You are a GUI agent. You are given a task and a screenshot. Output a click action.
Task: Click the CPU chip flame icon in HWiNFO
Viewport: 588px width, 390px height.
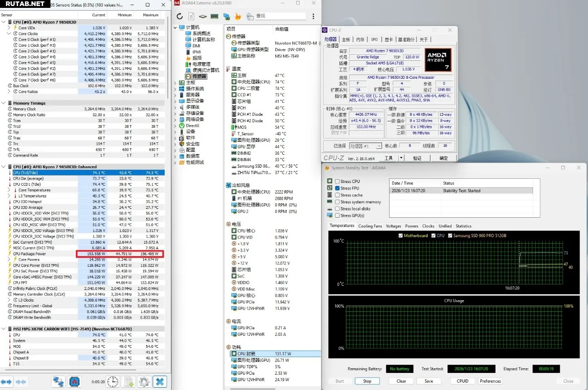(74, 382)
